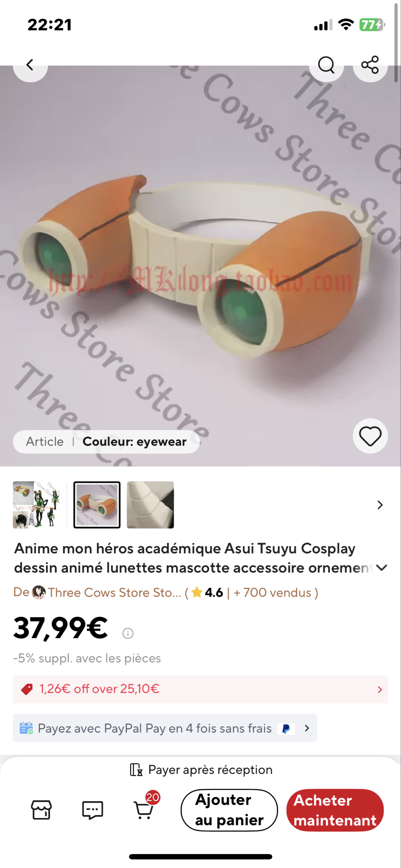Viewport: 401px width, 868px height.
Task: Add item to wishlist with heart icon
Action: (x=370, y=436)
